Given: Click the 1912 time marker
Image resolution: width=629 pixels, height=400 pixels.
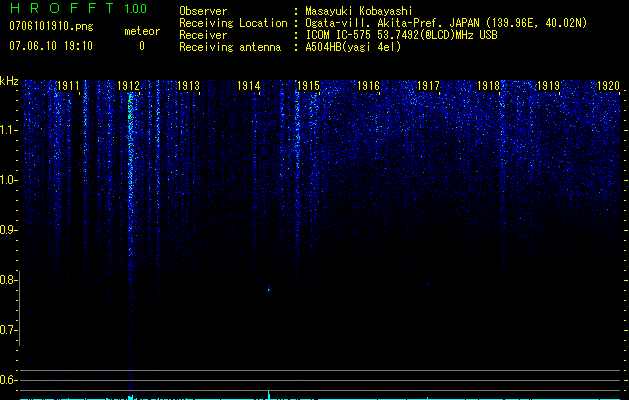Looking at the screenshot, I should click(x=128, y=85).
